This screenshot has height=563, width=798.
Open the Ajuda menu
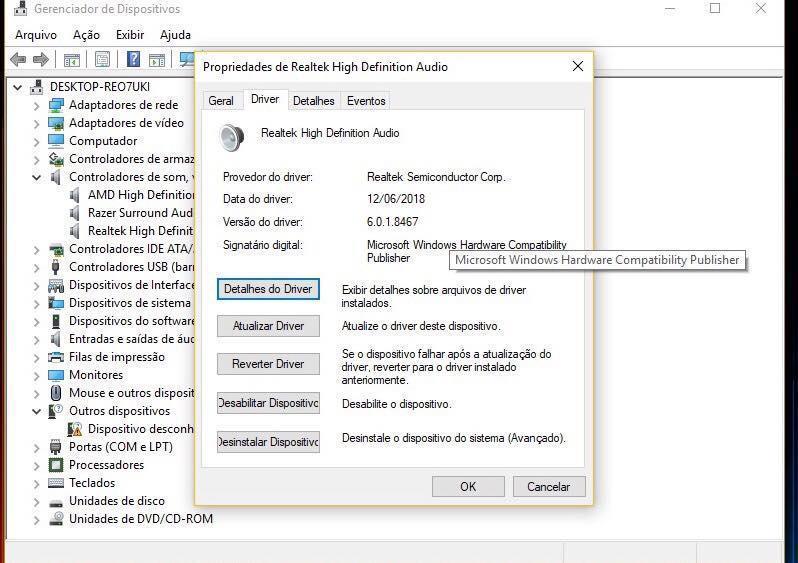175,35
